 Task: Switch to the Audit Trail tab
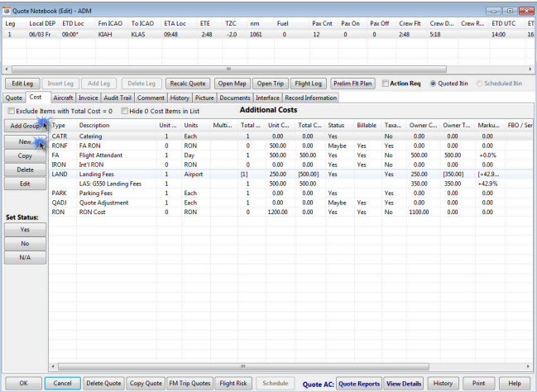[x=117, y=98]
